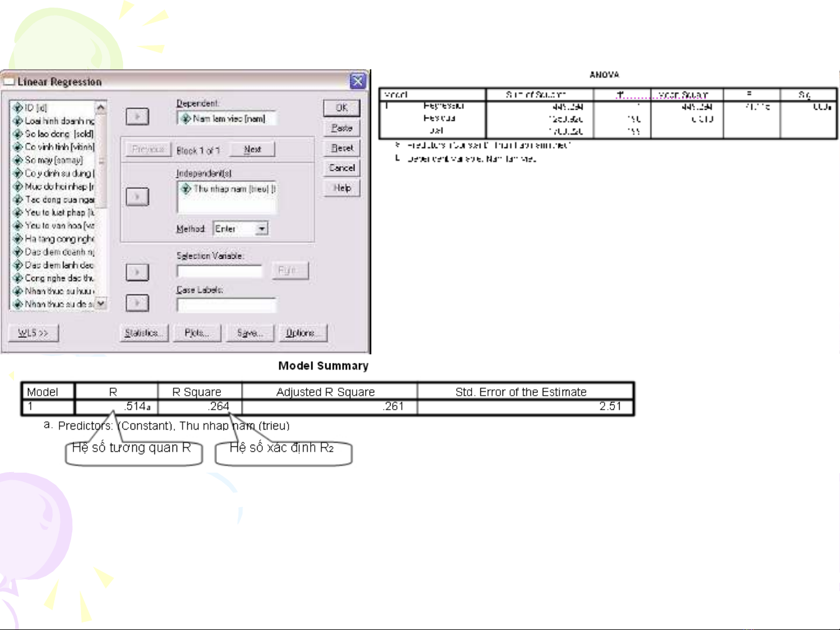Click the Selection Variable input field
Screen dimensions: 840x630
220,271
